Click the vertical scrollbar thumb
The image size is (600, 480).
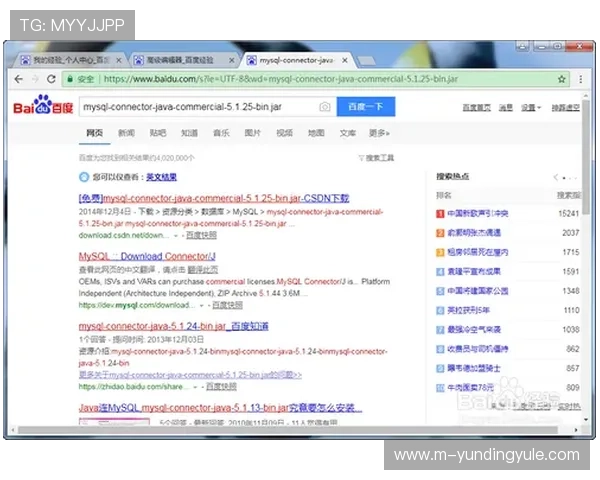coord(586,157)
